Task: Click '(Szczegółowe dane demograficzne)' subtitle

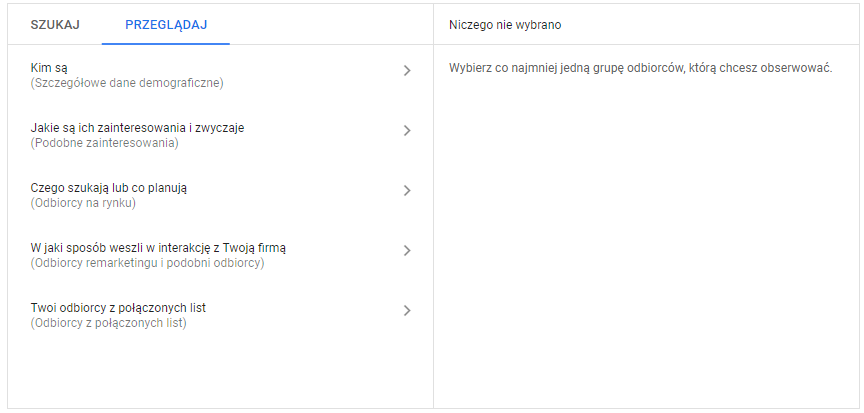Action: point(127,84)
